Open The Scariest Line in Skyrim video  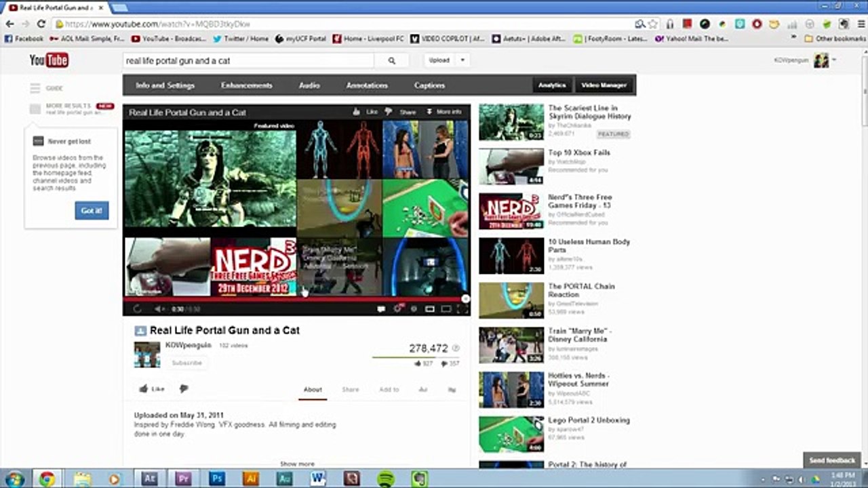tap(589, 112)
